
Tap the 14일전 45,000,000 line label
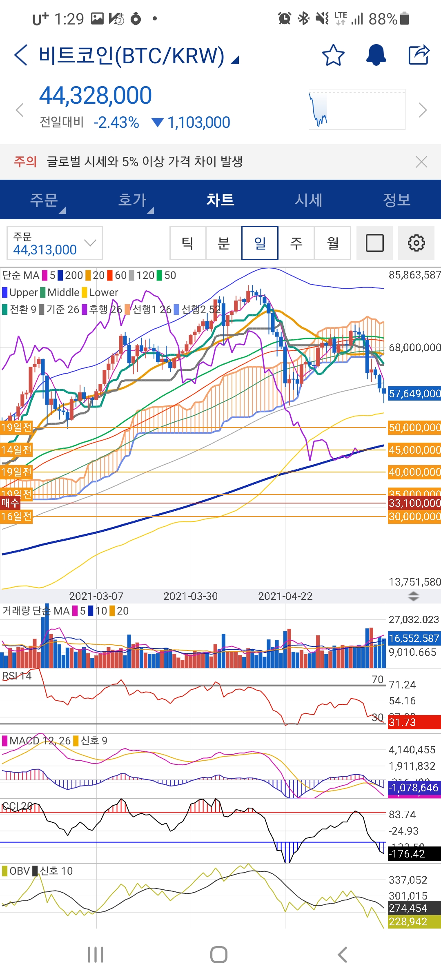16,450
